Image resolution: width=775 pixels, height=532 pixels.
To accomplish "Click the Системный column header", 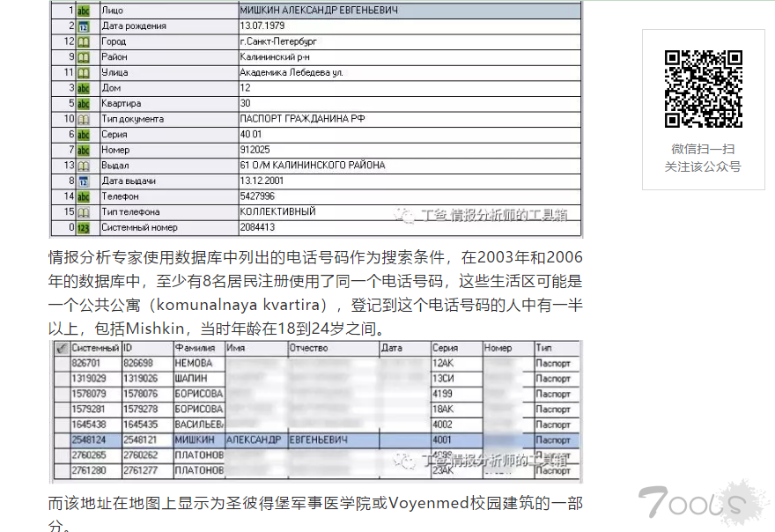I will coord(95,348).
